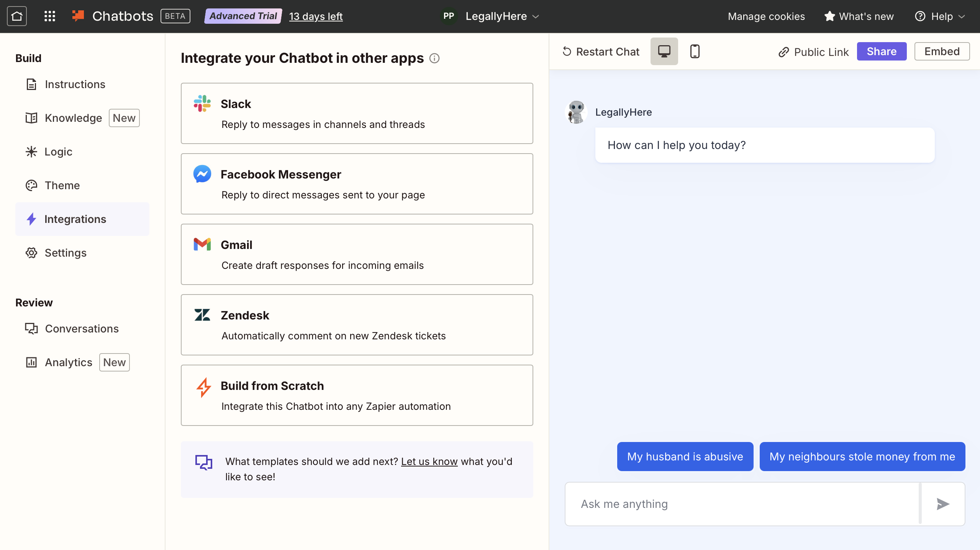Click the orange Chatbots logo icon
980x550 pixels.
(79, 16)
